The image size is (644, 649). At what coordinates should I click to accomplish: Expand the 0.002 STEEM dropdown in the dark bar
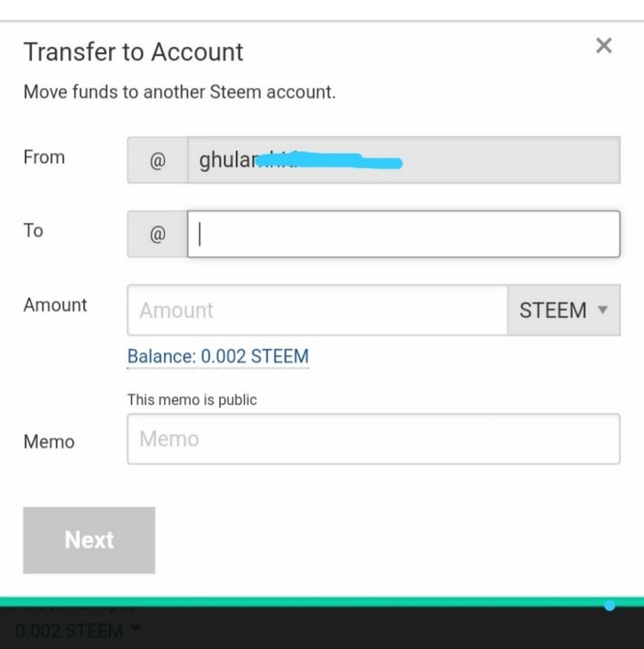point(77,631)
